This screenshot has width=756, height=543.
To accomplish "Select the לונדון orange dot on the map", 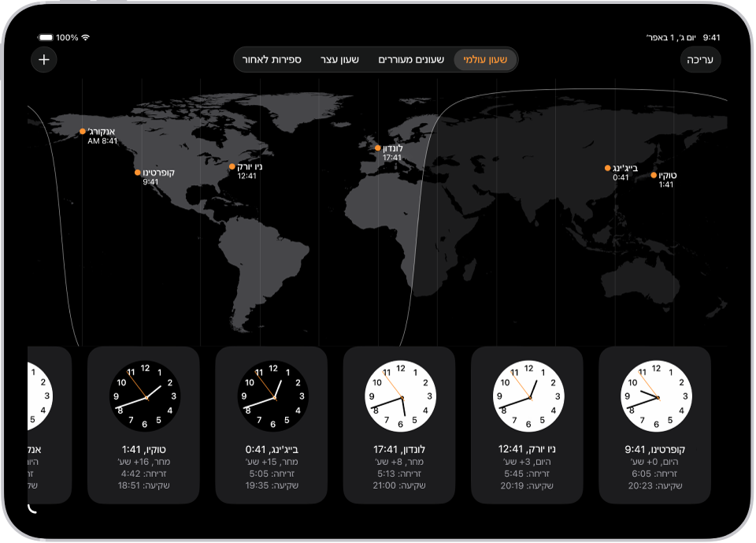I will tap(377, 148).
